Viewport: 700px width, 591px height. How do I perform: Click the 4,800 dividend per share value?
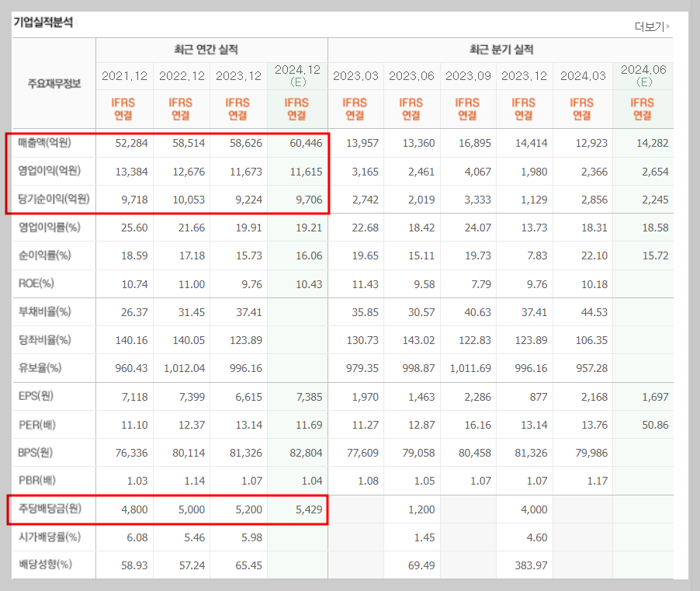click(134, 509)
